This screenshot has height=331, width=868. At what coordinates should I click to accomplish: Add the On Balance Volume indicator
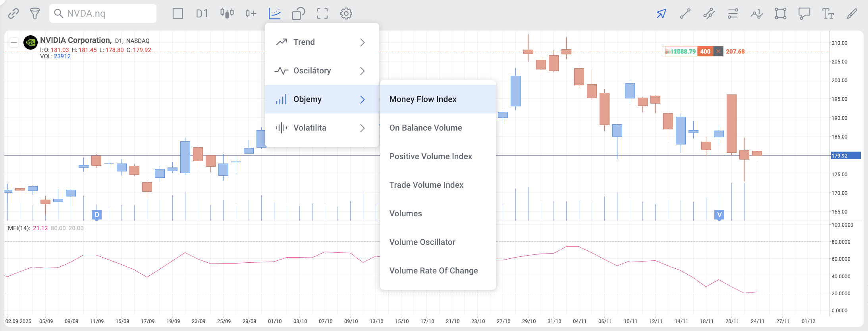click(x=438, y=128)
